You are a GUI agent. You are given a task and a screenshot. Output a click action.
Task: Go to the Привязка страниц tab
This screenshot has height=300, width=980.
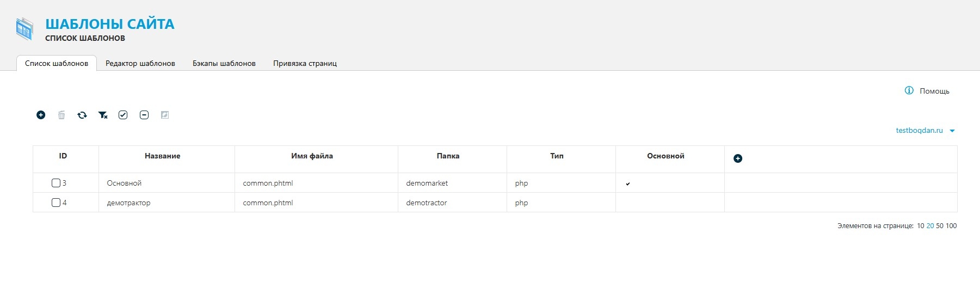click(x=305, y=63)
